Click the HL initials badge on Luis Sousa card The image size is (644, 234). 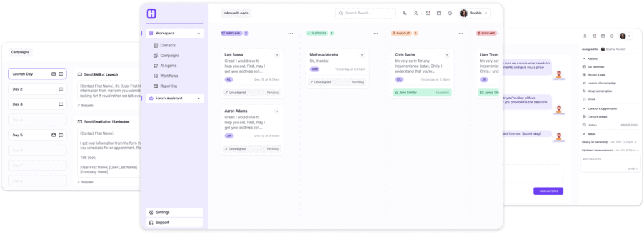(x=229, y=79)
